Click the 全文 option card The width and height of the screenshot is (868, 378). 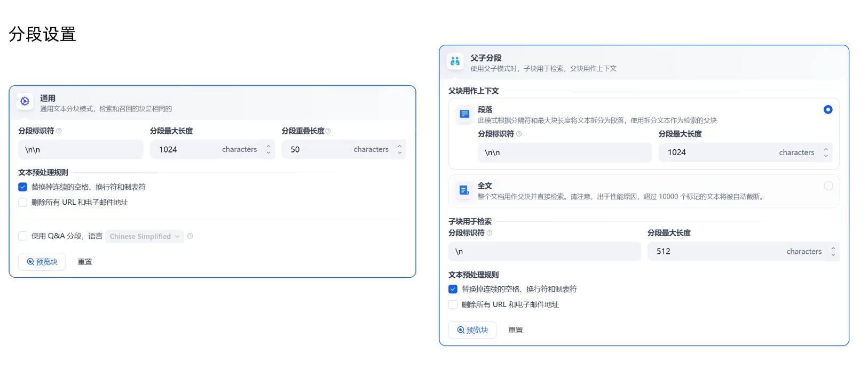click(x=644, y=191)
